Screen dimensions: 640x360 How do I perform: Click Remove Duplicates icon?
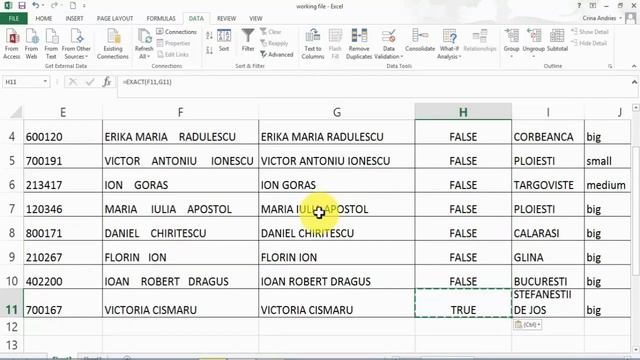pos(359,44)
